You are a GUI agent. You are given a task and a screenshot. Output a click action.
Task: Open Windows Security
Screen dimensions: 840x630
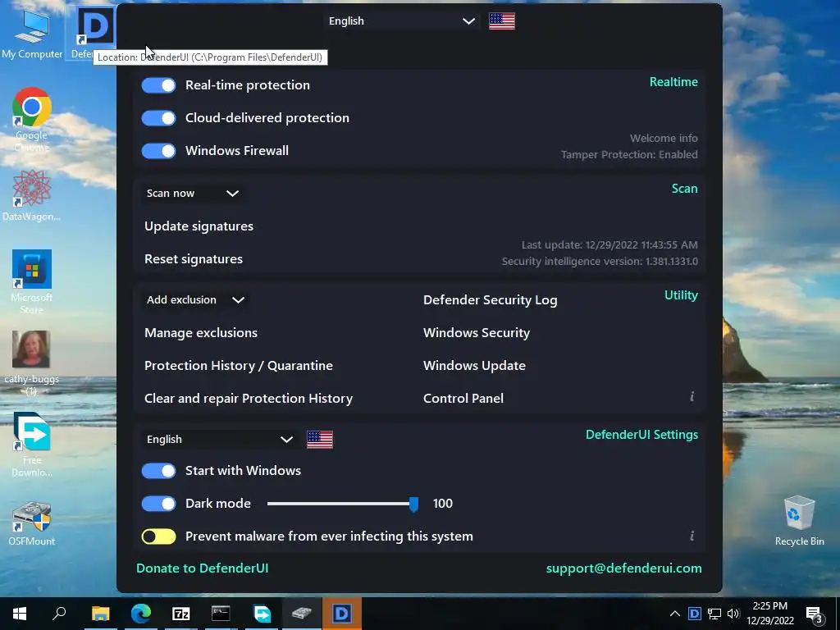tap(477, 333)
